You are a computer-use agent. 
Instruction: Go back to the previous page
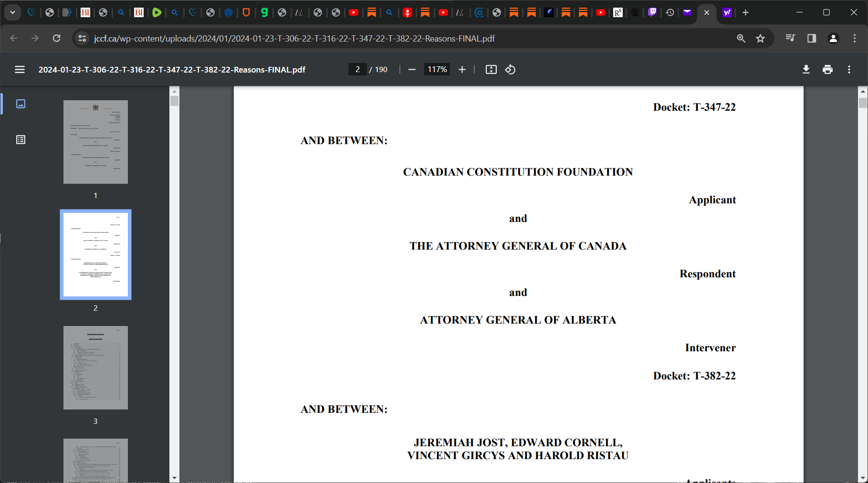(14, 38)
